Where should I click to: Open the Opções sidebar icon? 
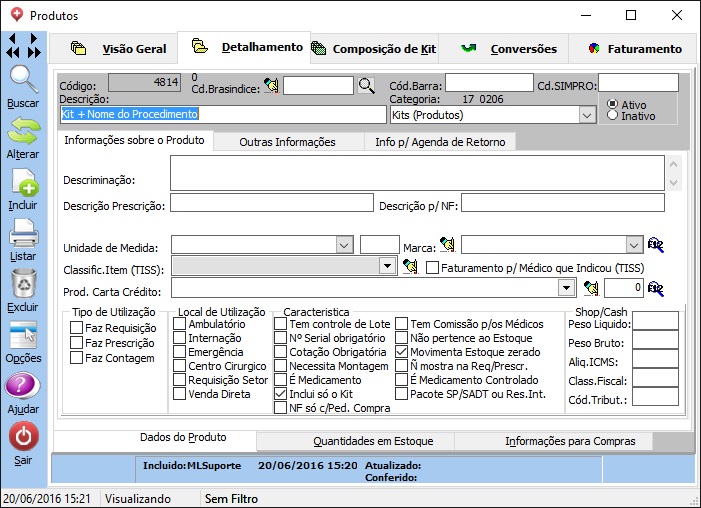[x=24, y=335]
